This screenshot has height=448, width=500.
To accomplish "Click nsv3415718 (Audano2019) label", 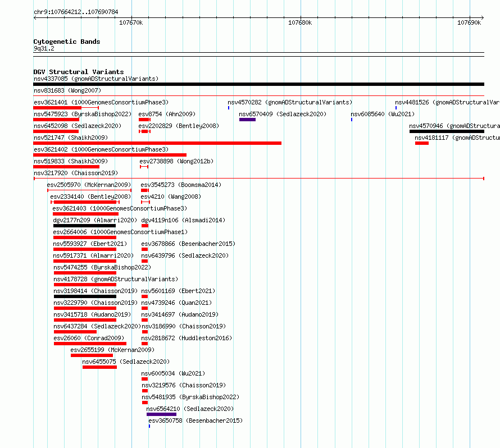I will (92, 314).
